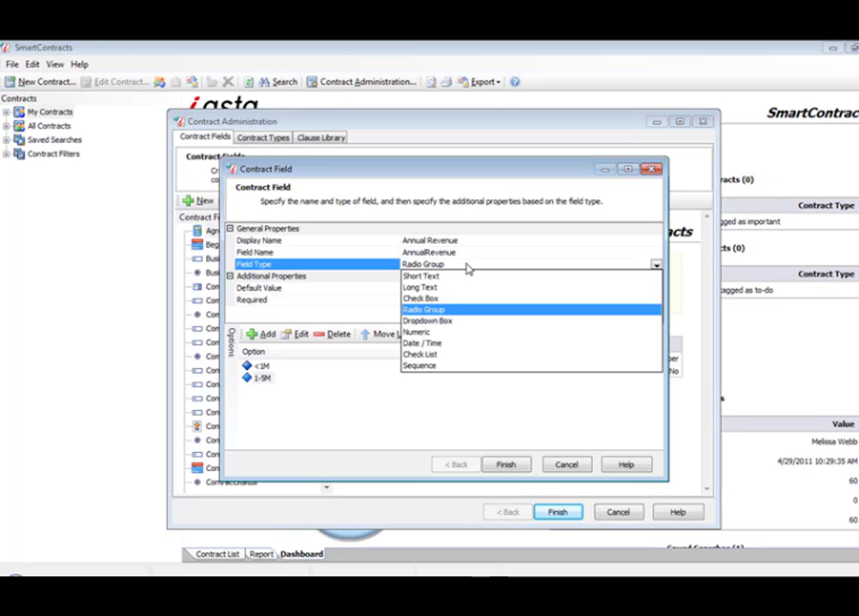This screenshot has height=616, width=859.
Task: Select Numeric in the field type list
Action: click(x=416, y=332)
